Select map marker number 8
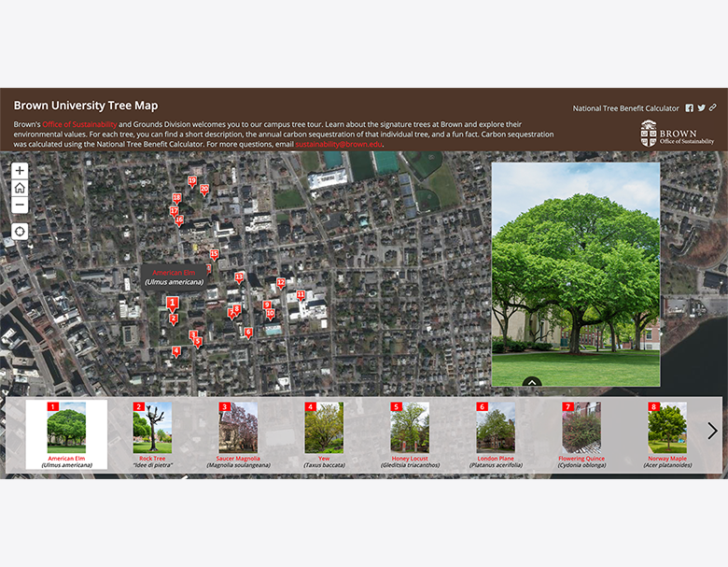This screenshot has width=728, height=567. click(237, 309)
